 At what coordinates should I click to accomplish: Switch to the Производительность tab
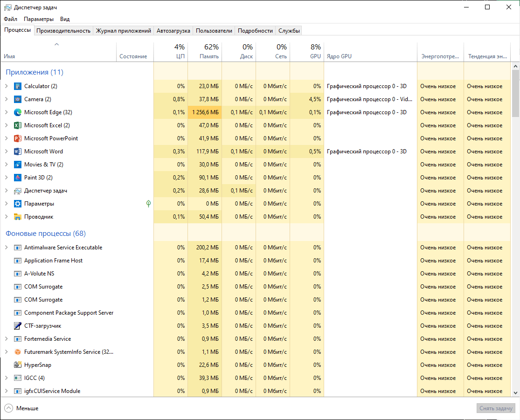[x=63, y=31]
